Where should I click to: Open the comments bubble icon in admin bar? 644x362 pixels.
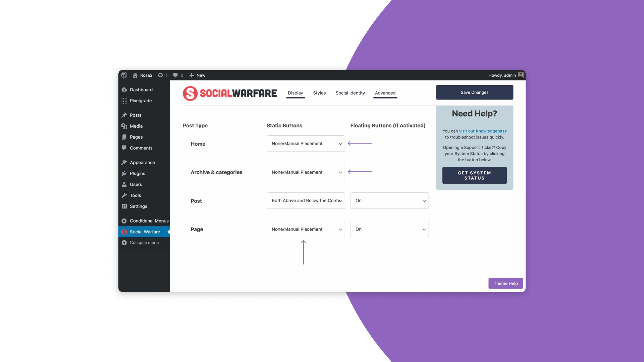coord(175,75)
